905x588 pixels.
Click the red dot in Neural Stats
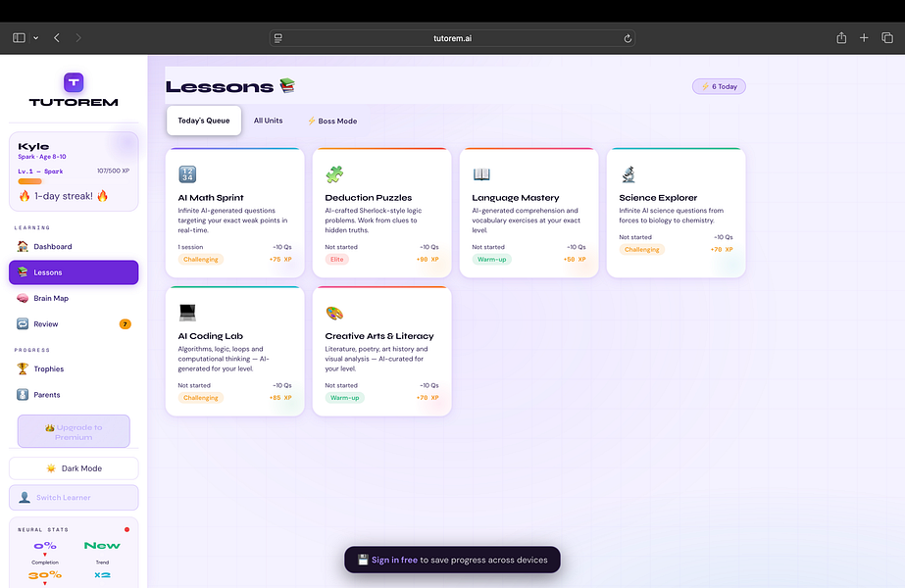127,529
